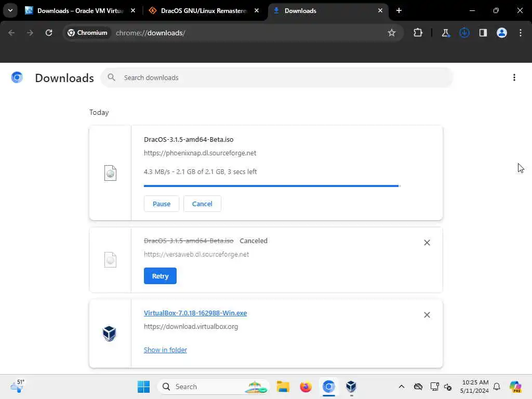
Task: Click the Today date heading
Action: tap(99, 113)
